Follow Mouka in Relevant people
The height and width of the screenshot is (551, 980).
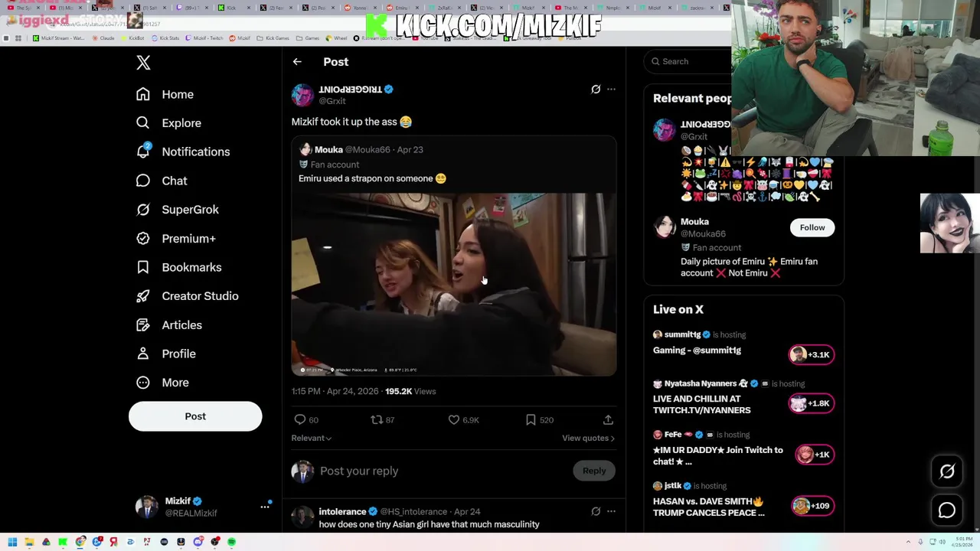point(812,227)
